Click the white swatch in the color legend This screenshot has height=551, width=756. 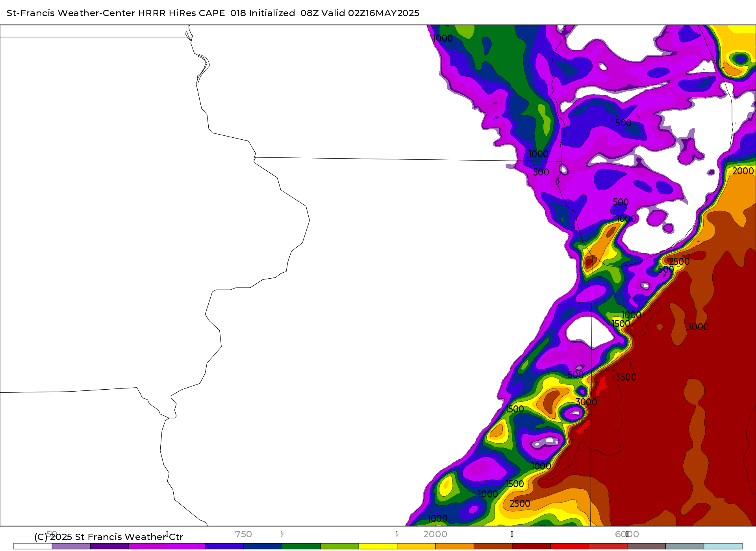coord(33,546)
